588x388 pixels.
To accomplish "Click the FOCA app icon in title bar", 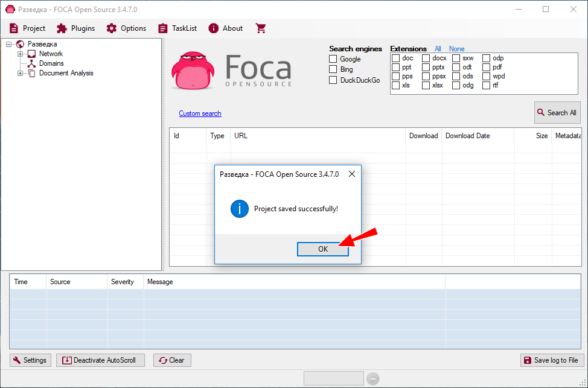I will point(10,10).
